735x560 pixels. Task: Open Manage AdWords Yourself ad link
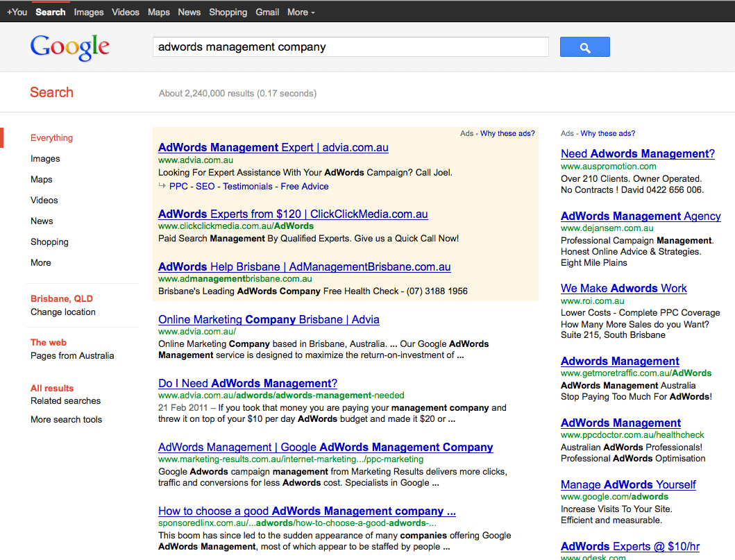coord(627,484)
